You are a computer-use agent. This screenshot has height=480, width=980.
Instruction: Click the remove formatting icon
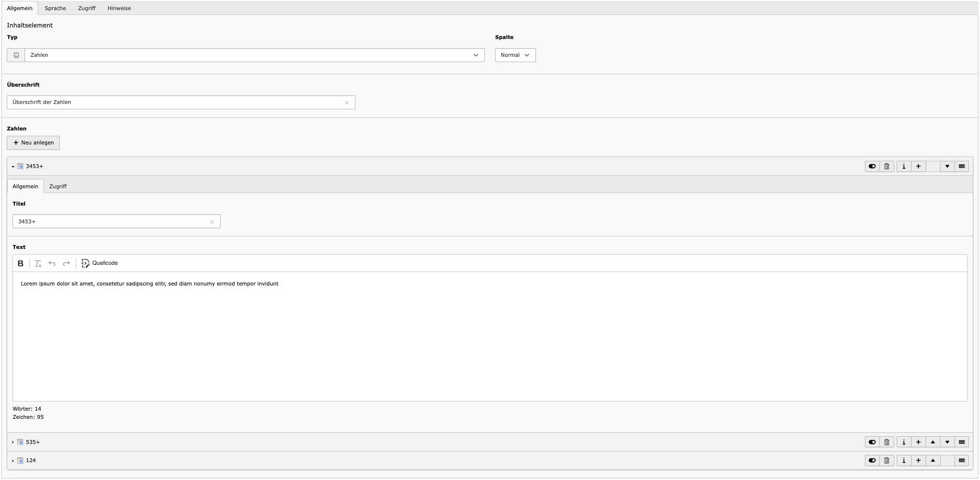click(x=38, y=263)
